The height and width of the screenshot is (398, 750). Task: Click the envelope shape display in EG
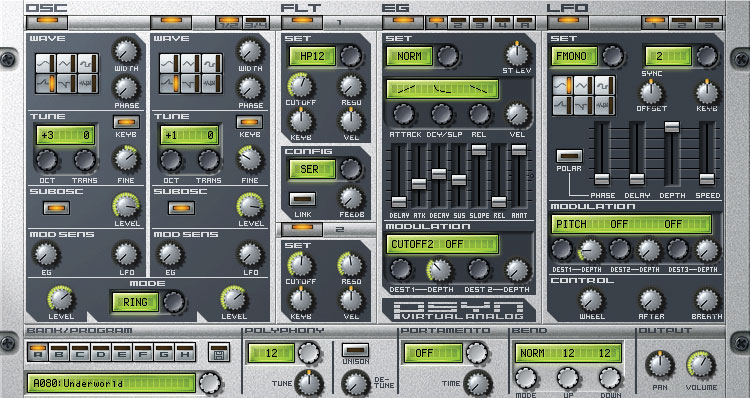point(442,89)
